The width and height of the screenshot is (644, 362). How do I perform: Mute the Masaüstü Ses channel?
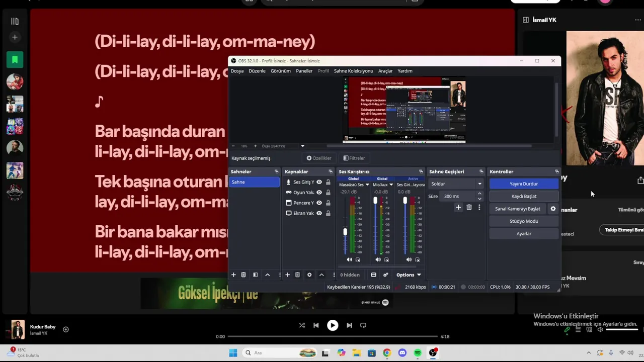[349, 259]
